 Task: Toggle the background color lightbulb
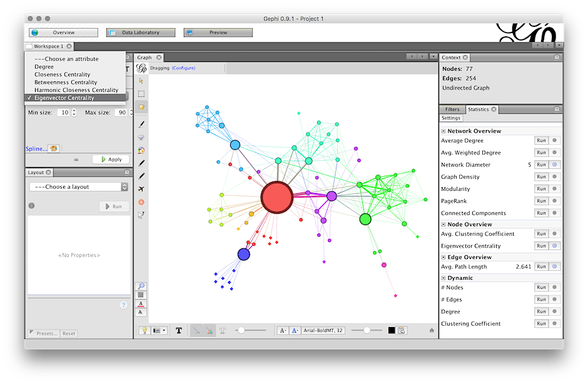pos(144,330)
